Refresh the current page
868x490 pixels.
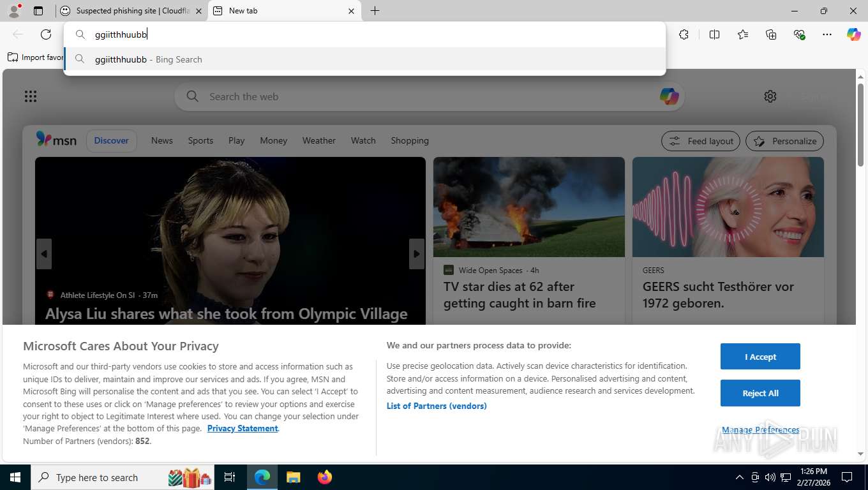pyautogui.click(x=46, y=34)
